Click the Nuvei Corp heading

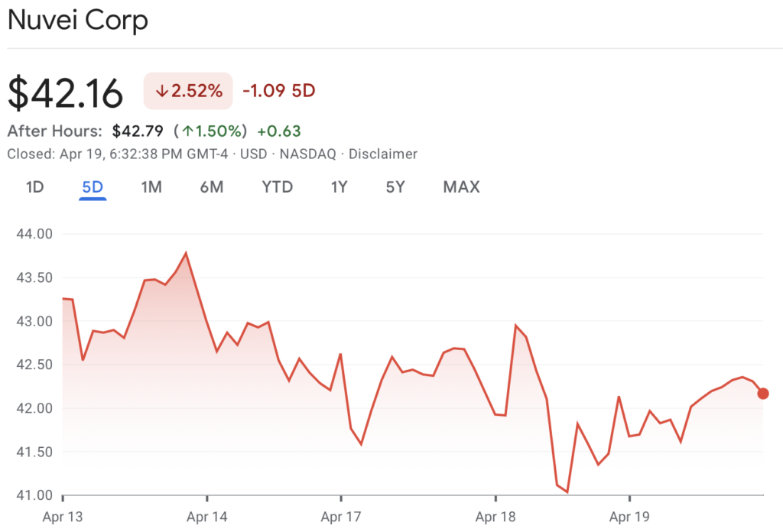tap(77, 21)
